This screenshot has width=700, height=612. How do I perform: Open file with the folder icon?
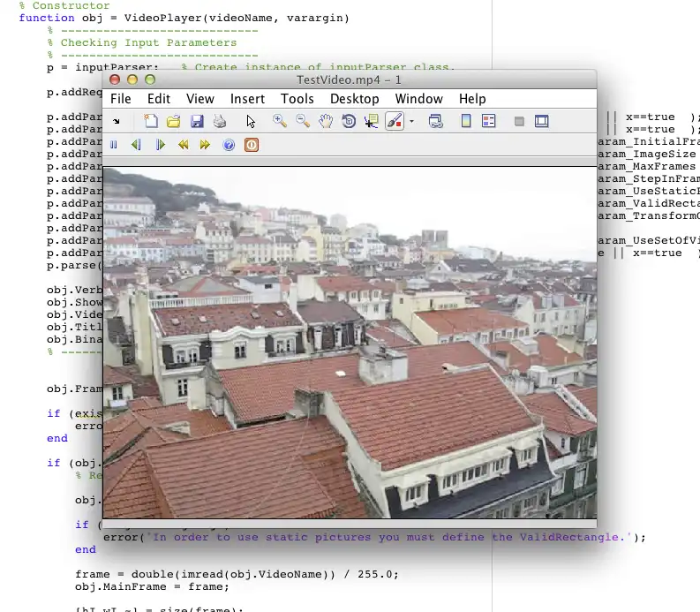pyautogui.click(x=174, y=121)
